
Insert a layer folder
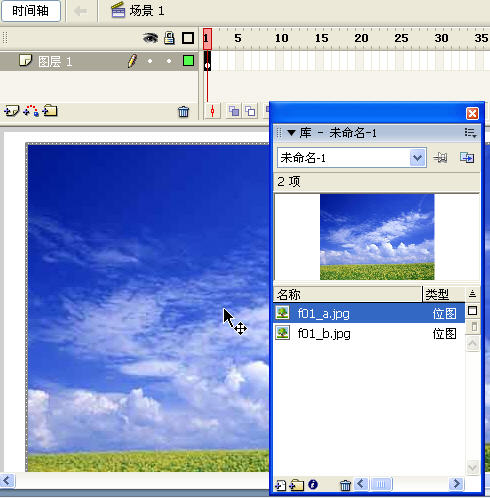[x=50, y=110]
